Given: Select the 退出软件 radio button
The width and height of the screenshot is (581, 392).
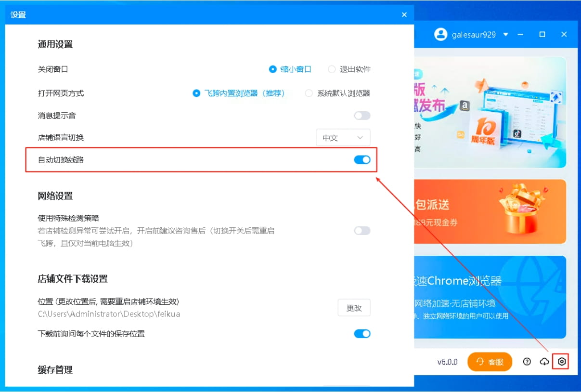Looking at the screenshot, I should pyautogui.click(x=332, y=69).
